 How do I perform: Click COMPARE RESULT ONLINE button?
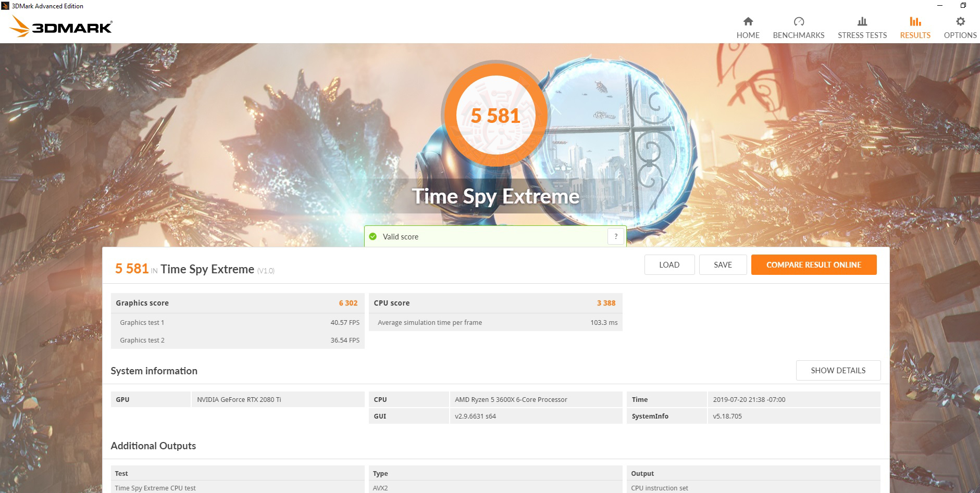point(814,264)
